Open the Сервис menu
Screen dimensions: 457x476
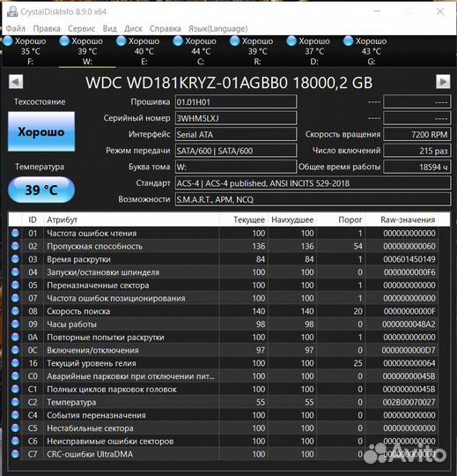(x=81, y=29)
